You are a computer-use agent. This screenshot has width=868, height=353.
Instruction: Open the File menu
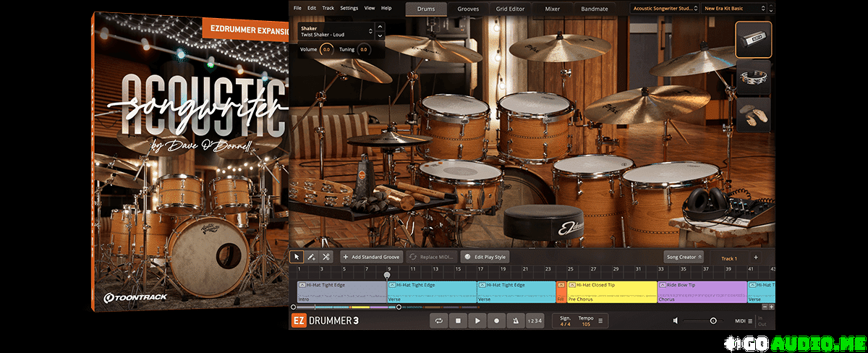[x=297, y=8]
